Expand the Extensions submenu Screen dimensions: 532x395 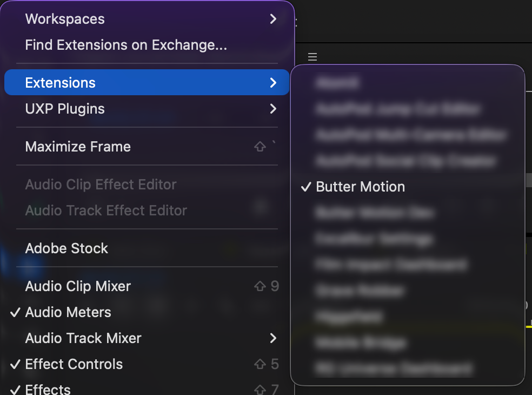pyautogui.click(x=147, y=83)
